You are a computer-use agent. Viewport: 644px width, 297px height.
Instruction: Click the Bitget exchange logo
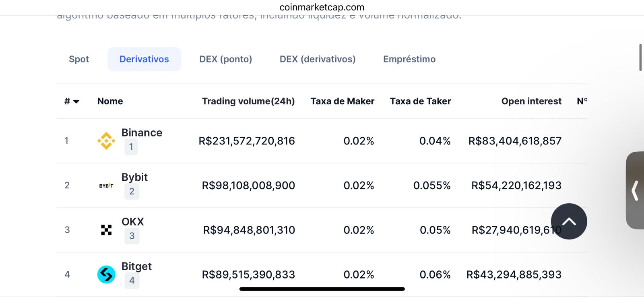point(106,274)
